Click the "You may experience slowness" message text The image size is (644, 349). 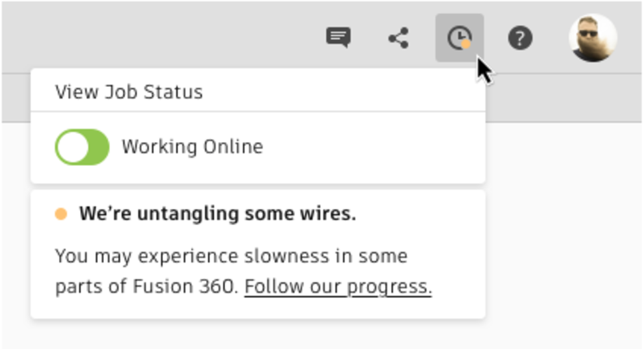231,256
